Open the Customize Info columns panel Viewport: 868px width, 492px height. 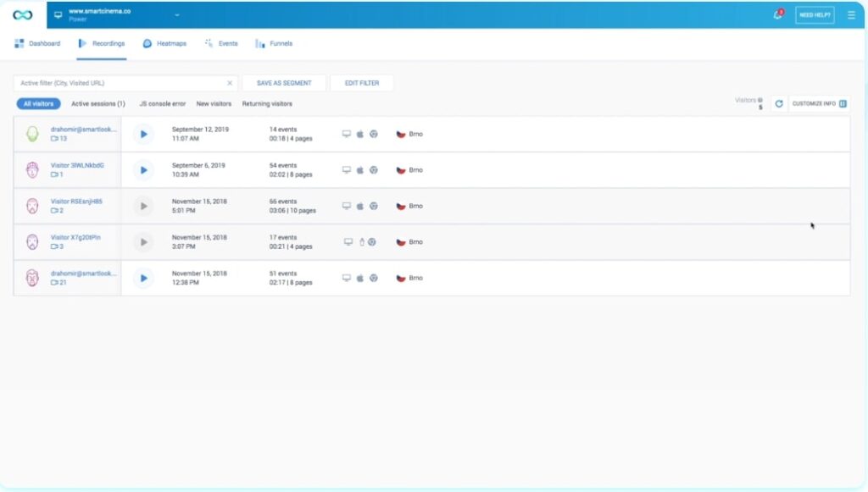pos(819,103)
